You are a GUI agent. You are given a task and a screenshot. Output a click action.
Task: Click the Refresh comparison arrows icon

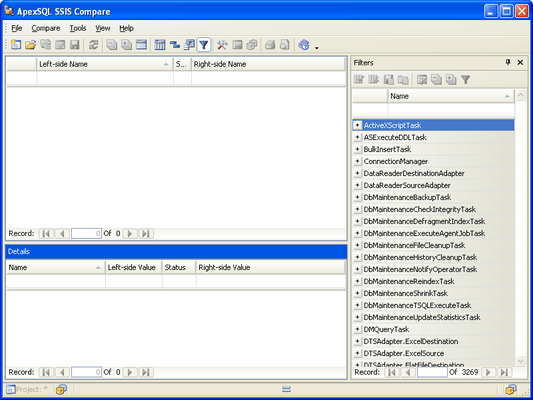(x=93, y=45)
